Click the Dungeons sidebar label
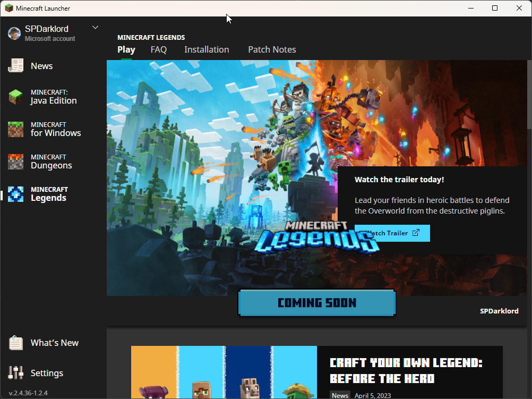 (51, 165)
